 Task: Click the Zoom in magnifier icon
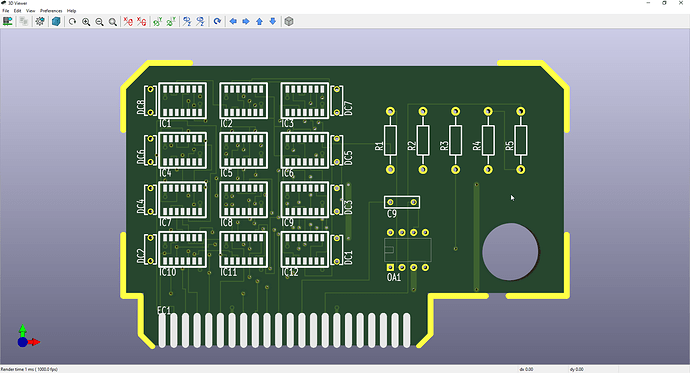click(86, 22)
